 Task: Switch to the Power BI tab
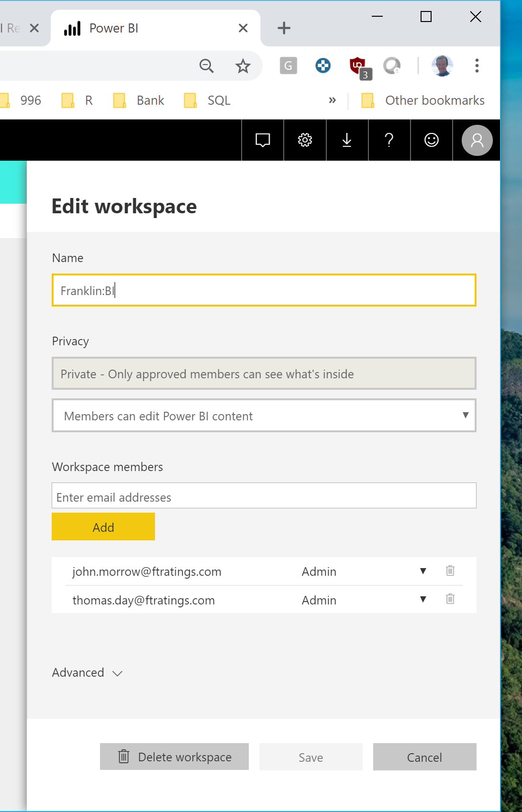point(155,28)
